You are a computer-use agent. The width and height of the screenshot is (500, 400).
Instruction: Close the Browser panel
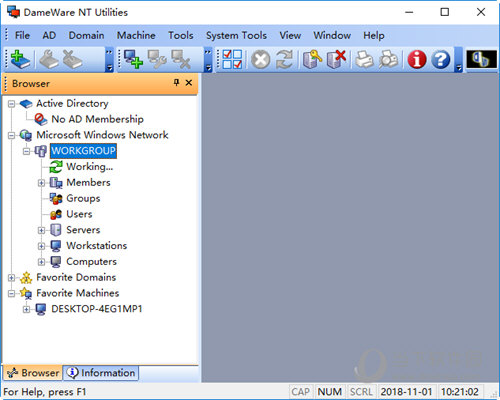(x=189, y=83)
